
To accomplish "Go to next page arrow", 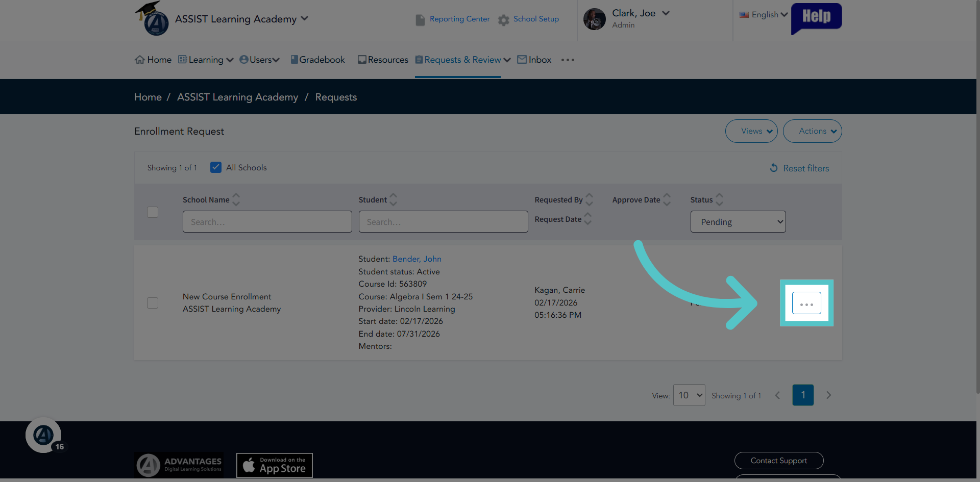I will pyautogui.click(x=828, y=395).
